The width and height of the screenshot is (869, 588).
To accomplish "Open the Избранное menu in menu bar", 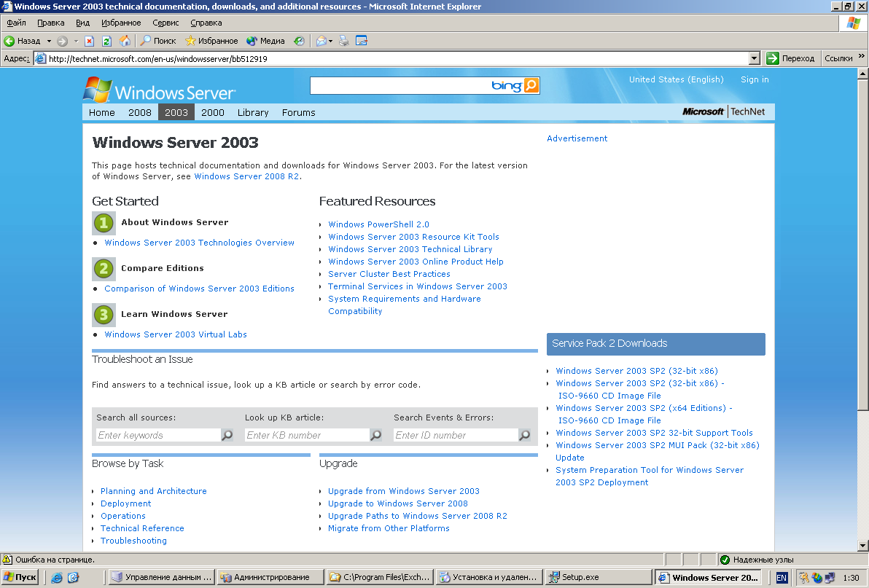I will pos(121,23).
